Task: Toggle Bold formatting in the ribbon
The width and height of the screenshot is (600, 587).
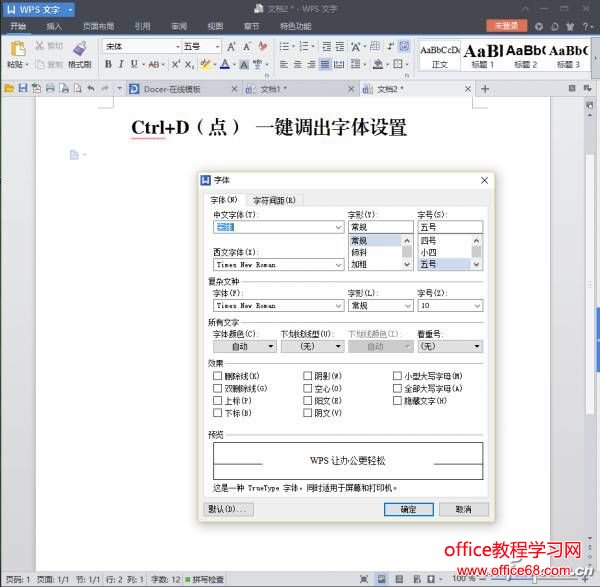Action: click(x=108, y=64)
